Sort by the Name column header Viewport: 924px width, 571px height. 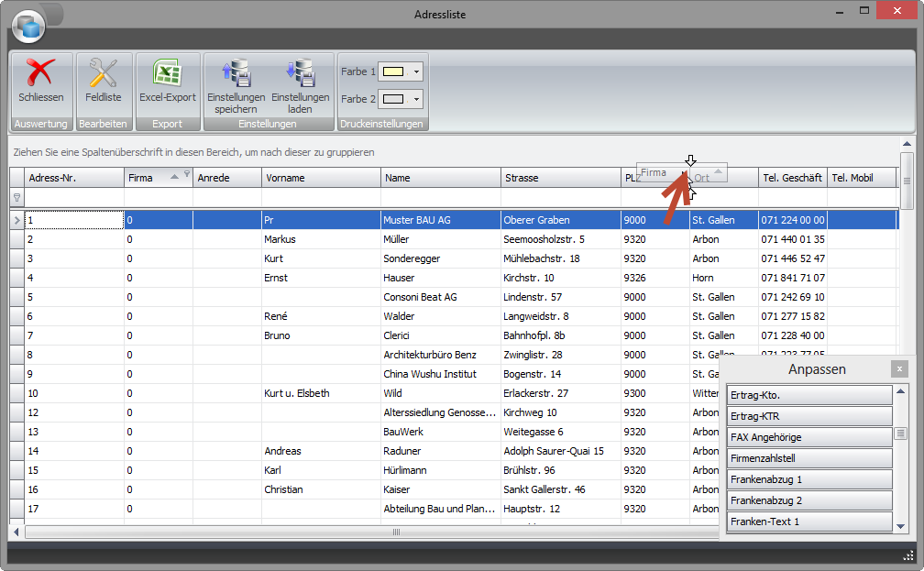point(440,178)
